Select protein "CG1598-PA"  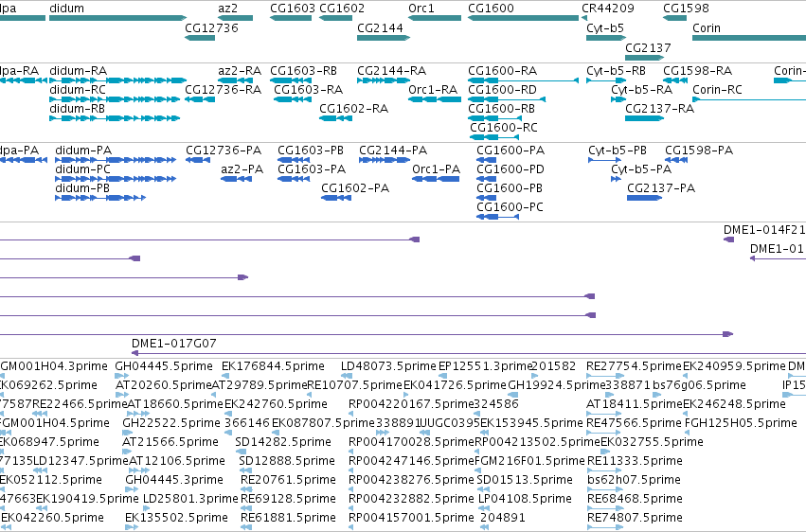pyautogui.click(x=676, y=160)
